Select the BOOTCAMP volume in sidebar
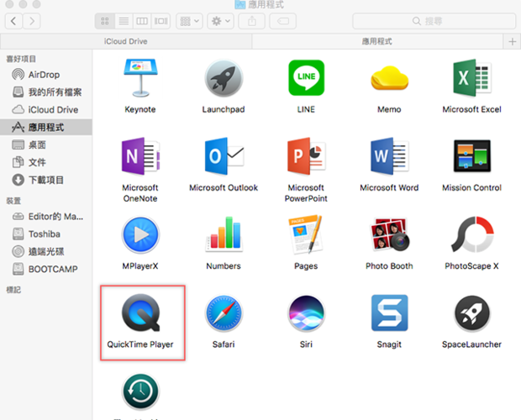 tap(46, 269)
